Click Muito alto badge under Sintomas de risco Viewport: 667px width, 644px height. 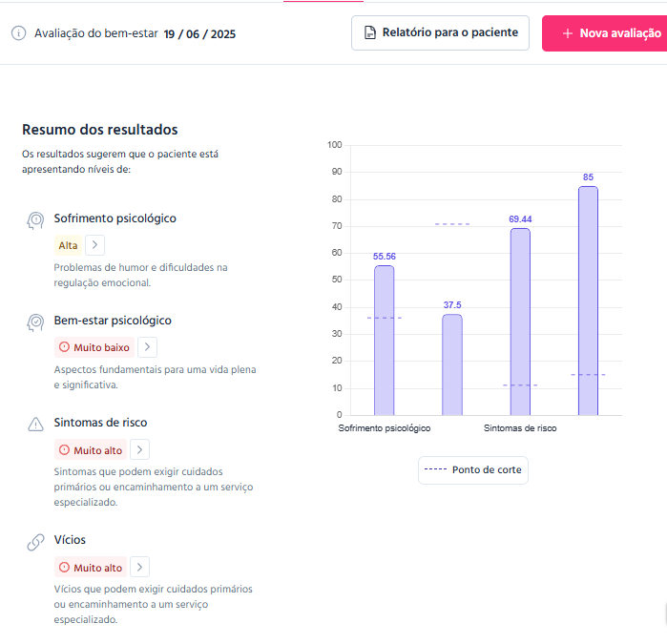(91, 449)
